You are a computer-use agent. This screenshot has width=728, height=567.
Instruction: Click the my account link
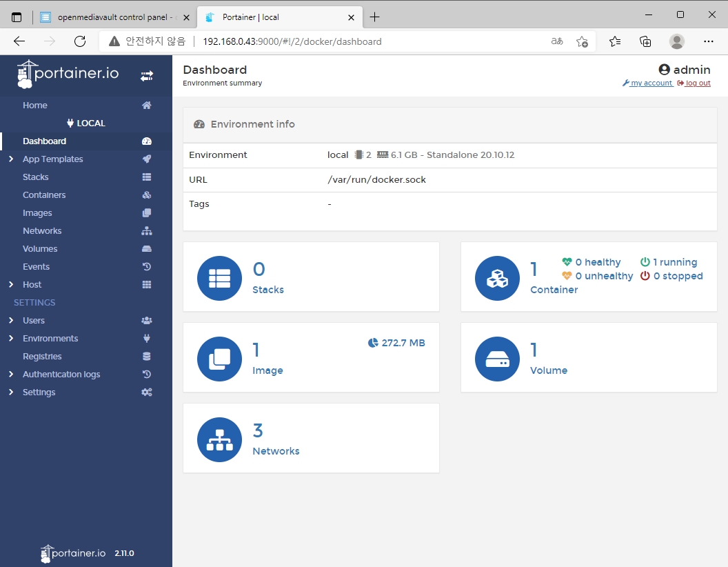pos(648,83)
